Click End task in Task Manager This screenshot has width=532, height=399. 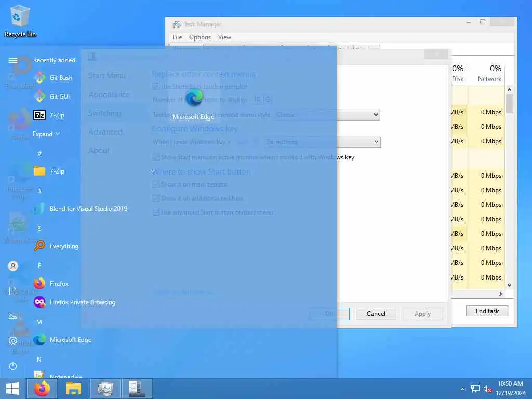point(487,311)
